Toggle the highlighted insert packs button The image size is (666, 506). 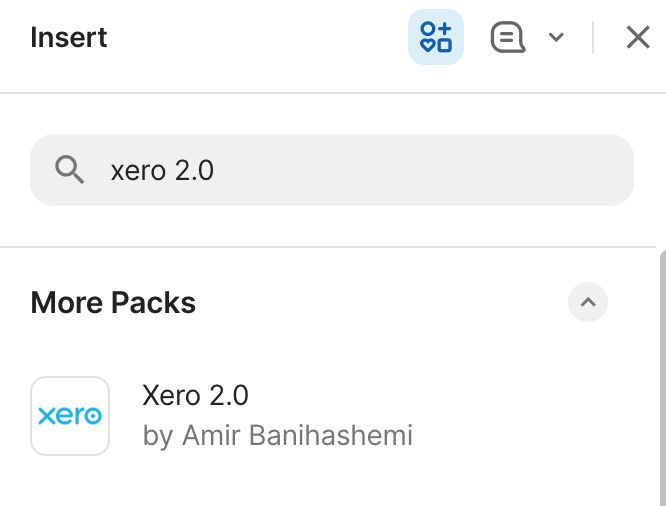coord(436,38)
